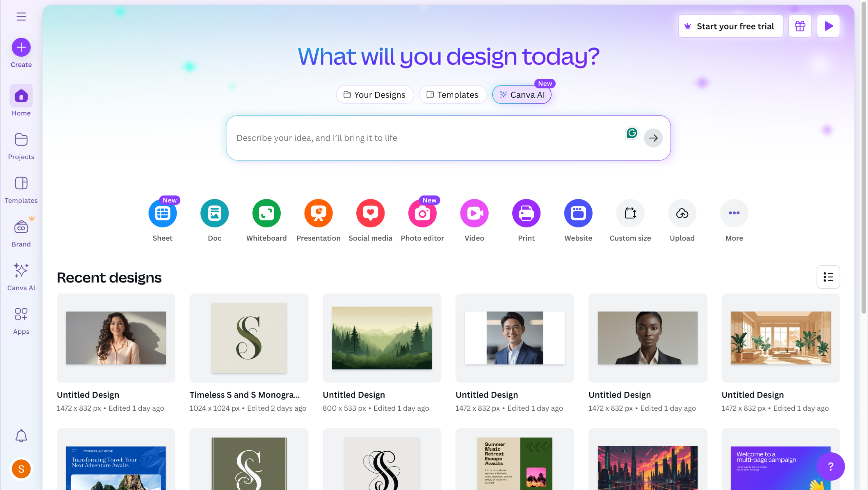Click the Upload cloud icon
The height and width of the screenshot is (490, 868).
click(682, 213)
